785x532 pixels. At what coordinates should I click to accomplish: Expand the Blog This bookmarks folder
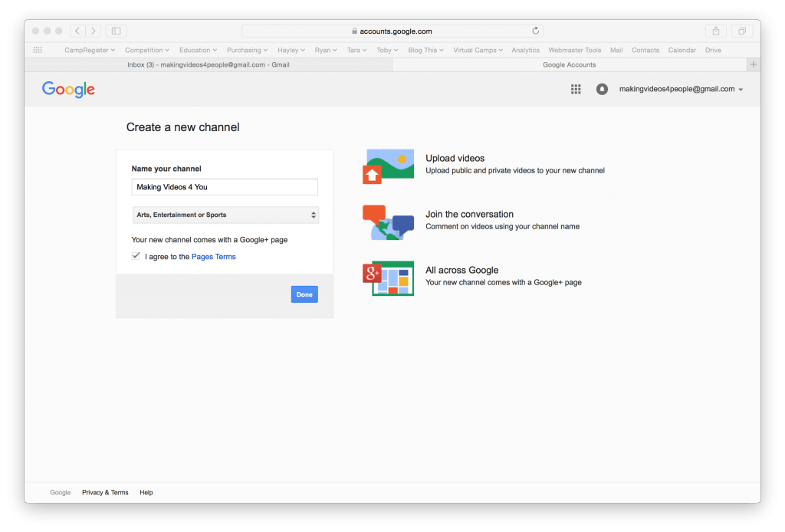[x=425, y=50]
